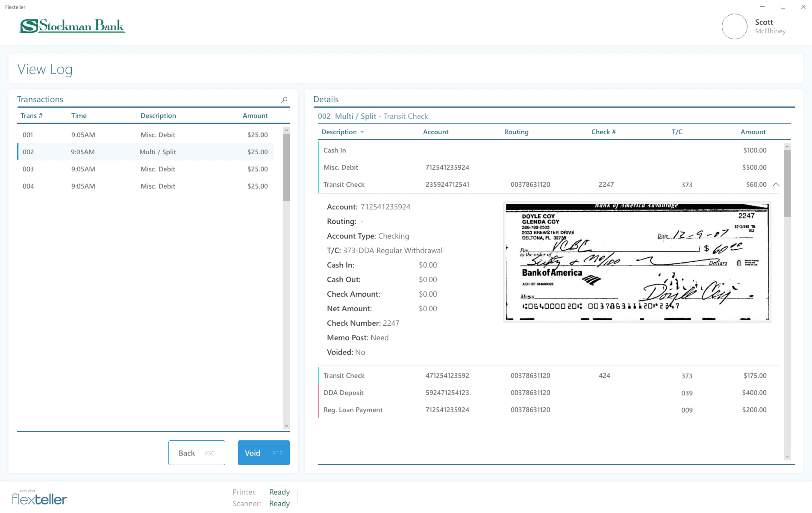Click the Details Amount column header
Viewport: 812px width, 513px height.
pyautogui.click(x=753, y=132)
